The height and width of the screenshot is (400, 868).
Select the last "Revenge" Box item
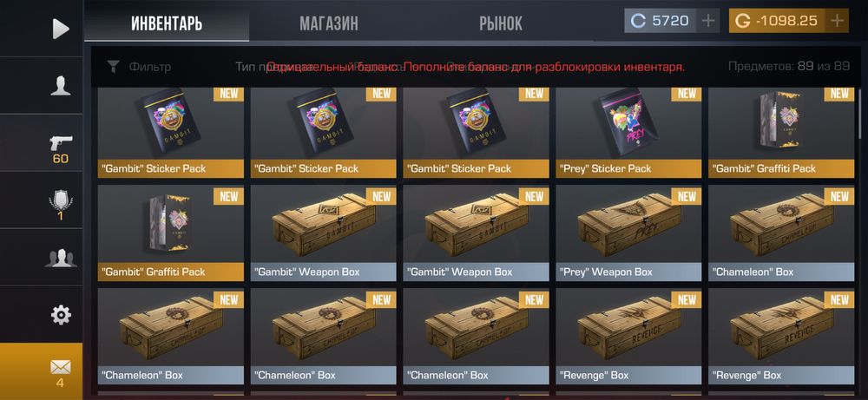(781, 336)
